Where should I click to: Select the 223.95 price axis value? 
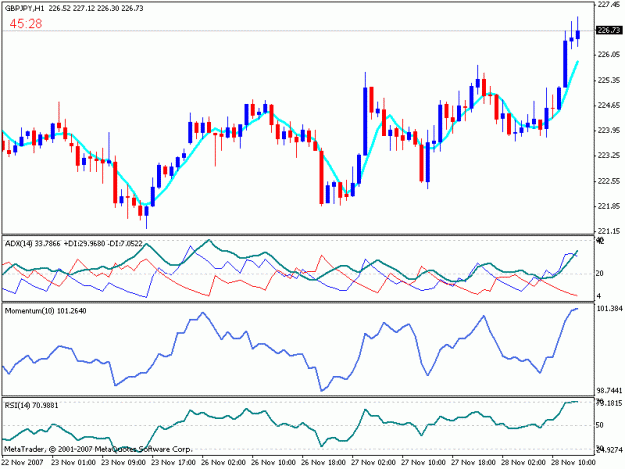pyautogui.click(x=609, y=130)
